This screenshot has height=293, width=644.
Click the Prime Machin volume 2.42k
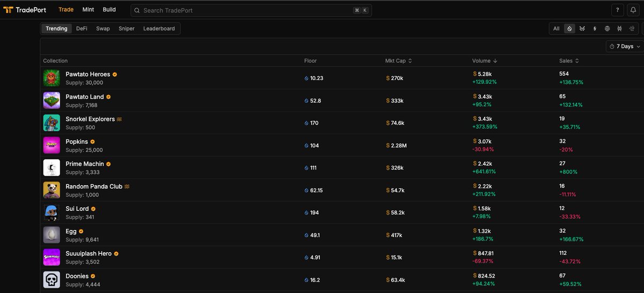click(x=485, y=163)
